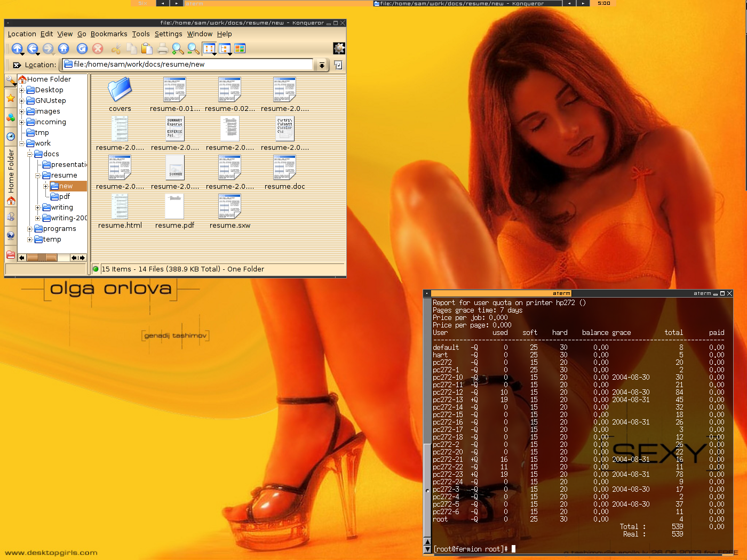Zoom in with the magnifier plus icon
Image resolution: width=747 pixels, height=560 pixels.
click(x=178, y=49)
